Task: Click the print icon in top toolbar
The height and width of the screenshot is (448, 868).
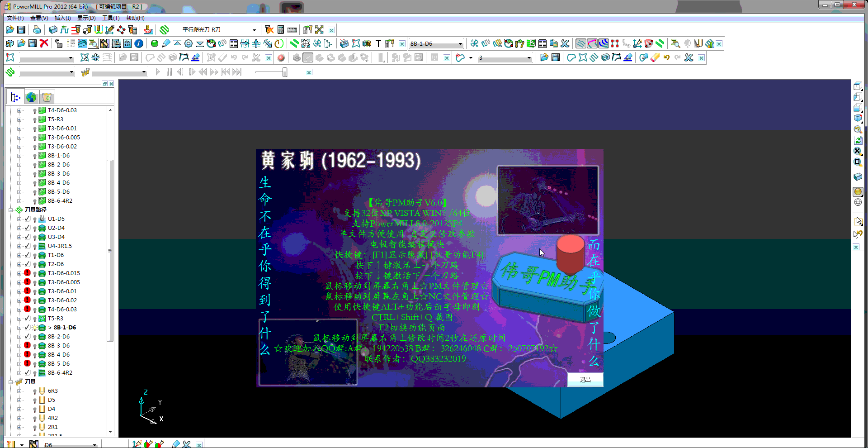Action: pyautogui.click(x=37, y=30)
